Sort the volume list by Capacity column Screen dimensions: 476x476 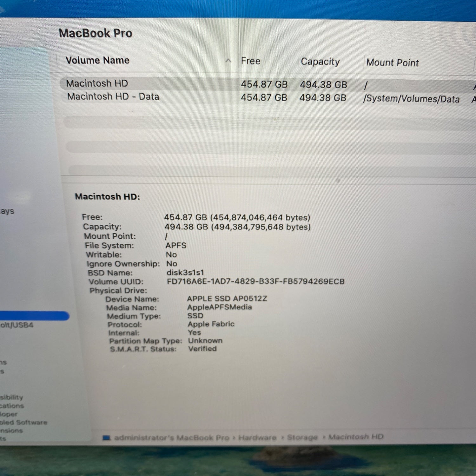[x=320, y=62]
